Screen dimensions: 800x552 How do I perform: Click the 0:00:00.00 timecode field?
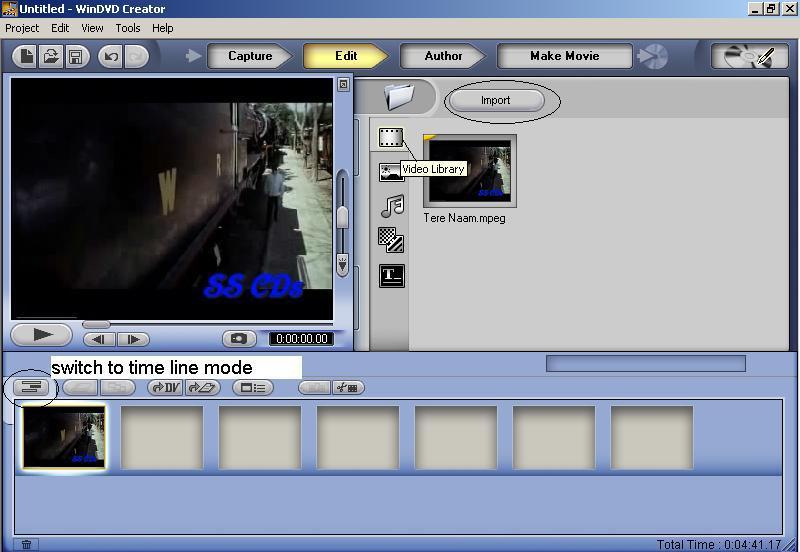pyautogui.click(x=302, y=339)
